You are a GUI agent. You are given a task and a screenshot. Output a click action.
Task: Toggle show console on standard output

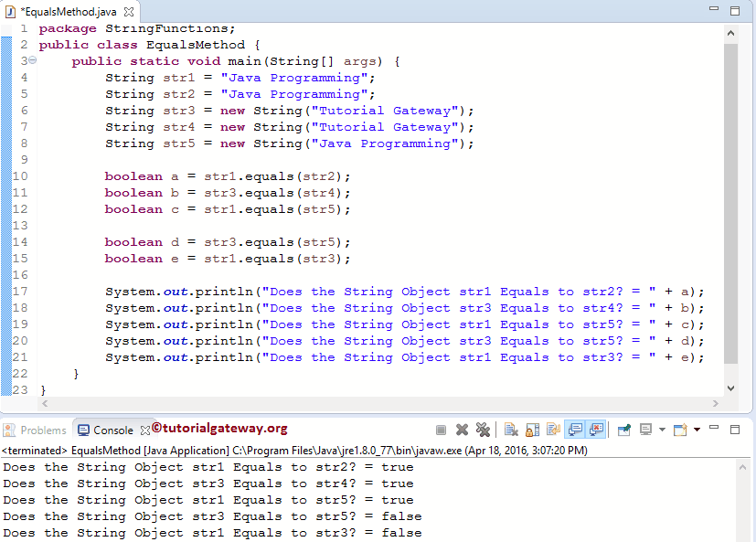click(x=575, y=430)
